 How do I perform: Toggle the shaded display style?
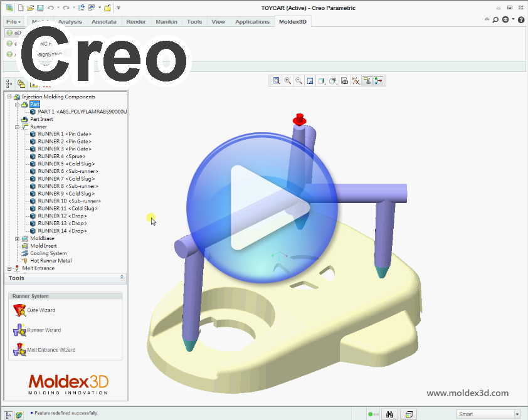click(322, 80)
